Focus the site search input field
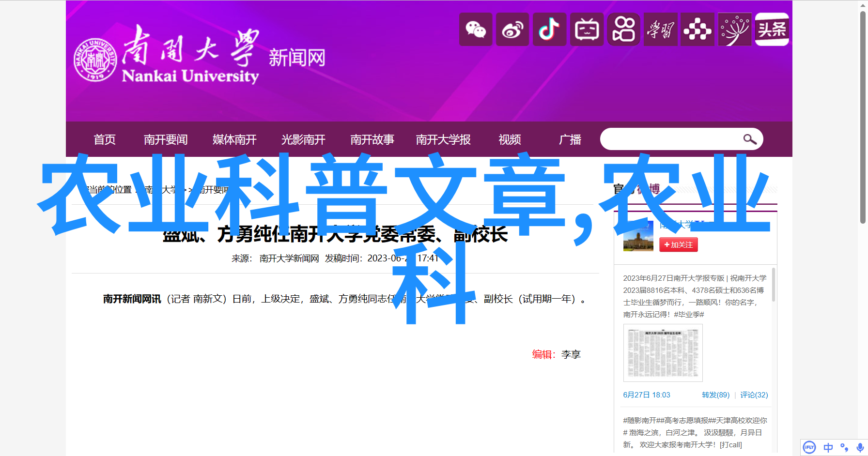868x456 pixels. click(x=671, y=139)
